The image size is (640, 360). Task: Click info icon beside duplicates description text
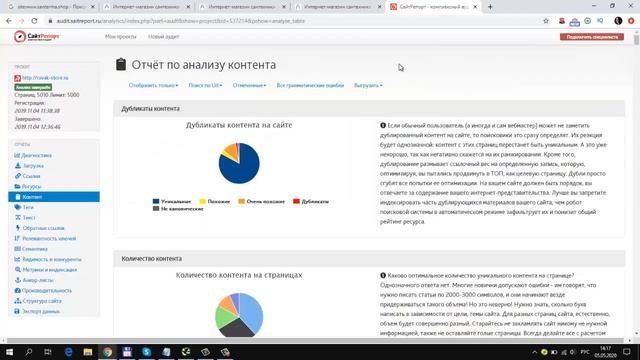click(383, 126)
